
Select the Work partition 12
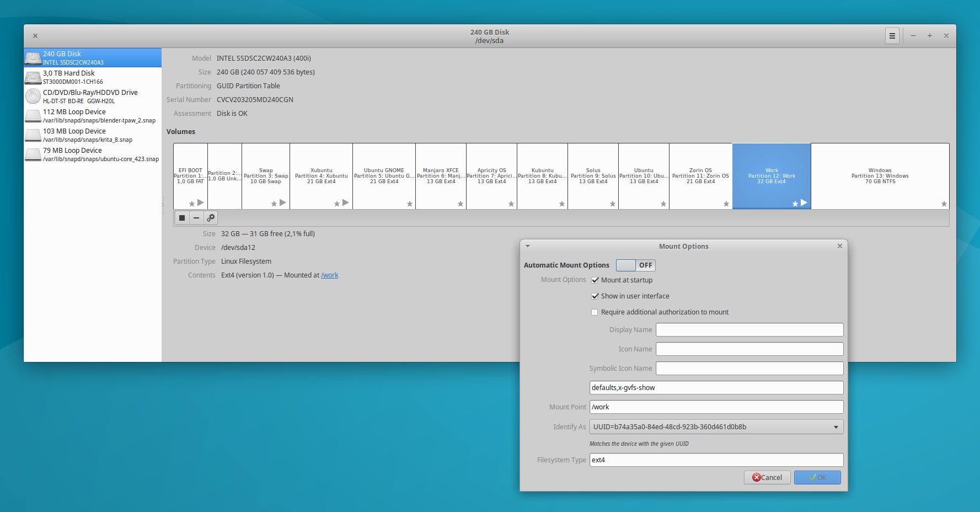[x=772, y=176]
